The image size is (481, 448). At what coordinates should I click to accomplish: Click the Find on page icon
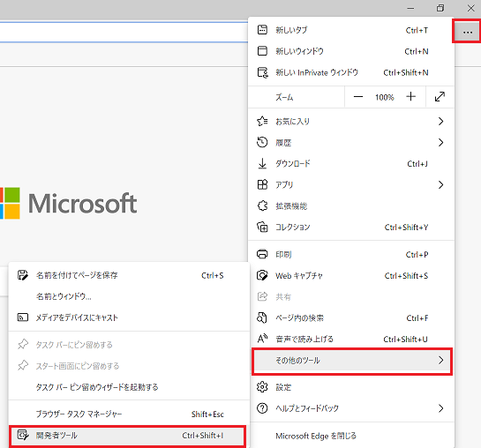[262, 317]
